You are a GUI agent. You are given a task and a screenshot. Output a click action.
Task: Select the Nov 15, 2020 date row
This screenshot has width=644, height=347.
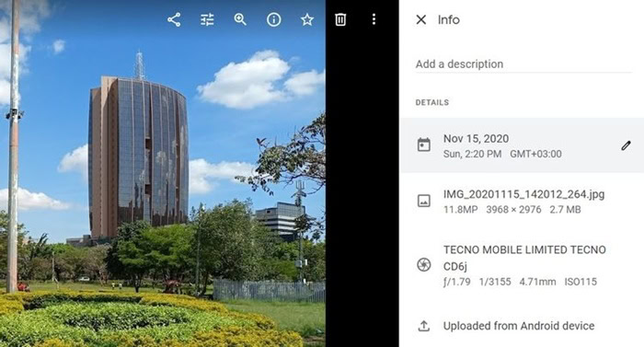click(x=522, y=145)
